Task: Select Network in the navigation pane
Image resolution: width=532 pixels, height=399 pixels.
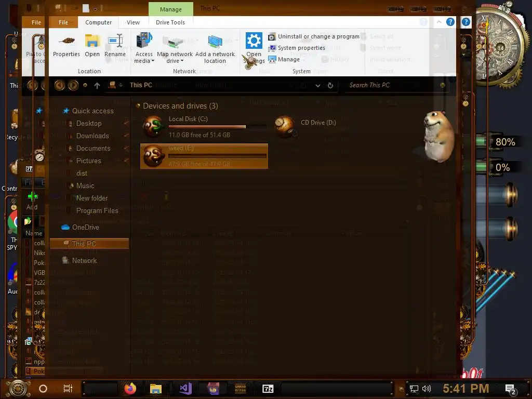Action: (x=84, y=261)
